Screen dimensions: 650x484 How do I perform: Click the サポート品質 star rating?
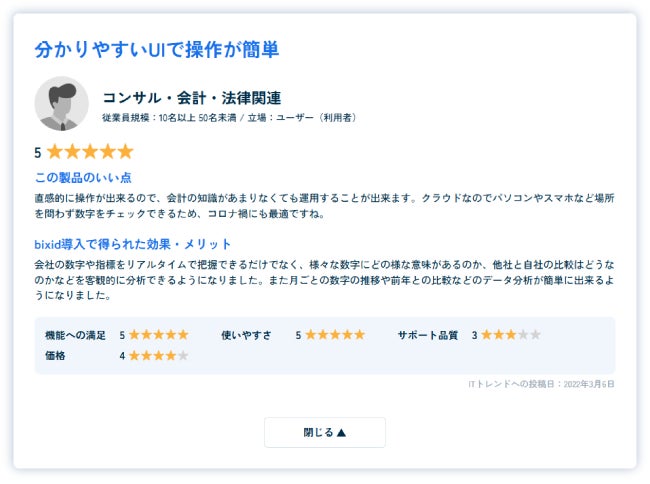click(510, 335)
